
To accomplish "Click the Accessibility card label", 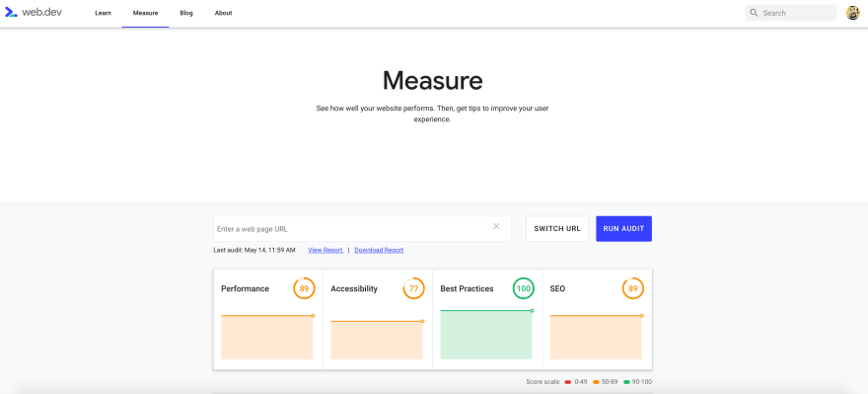I will (354, 288).
